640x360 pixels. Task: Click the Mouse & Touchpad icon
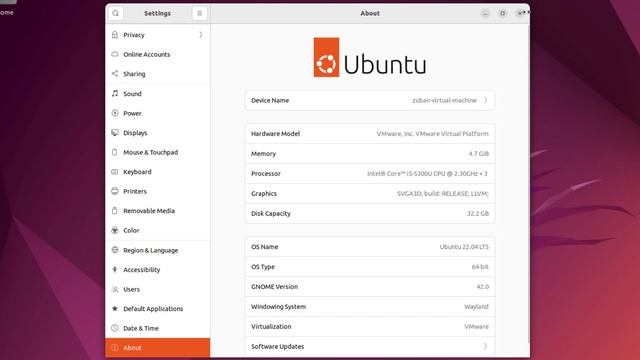[x=115, y=152]
